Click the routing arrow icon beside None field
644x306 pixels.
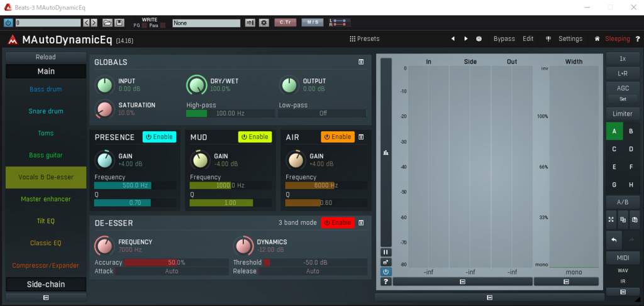(250, 23)
